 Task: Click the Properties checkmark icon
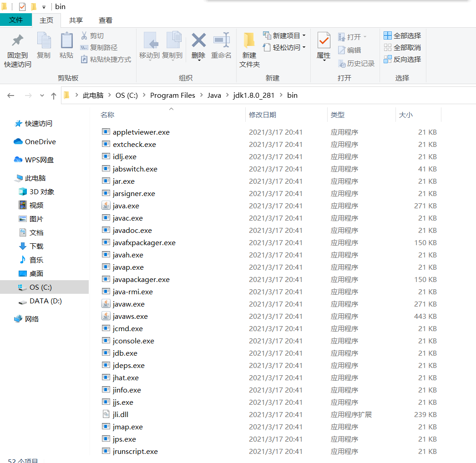324,40
